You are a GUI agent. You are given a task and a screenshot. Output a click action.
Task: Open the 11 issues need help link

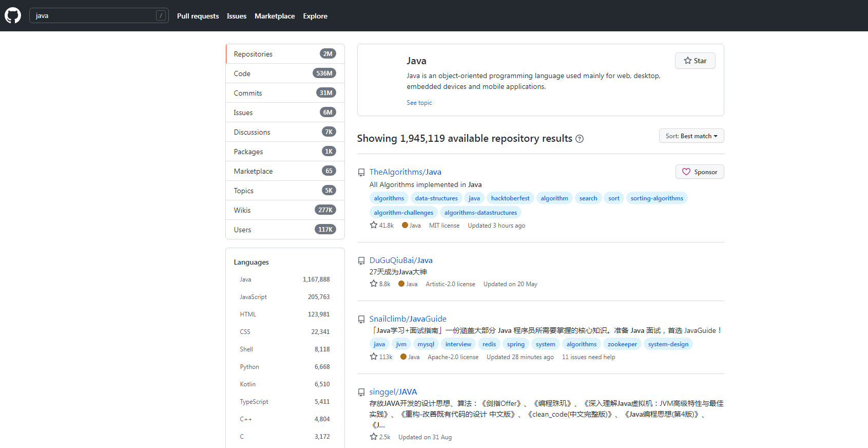[x=588, y=357]
